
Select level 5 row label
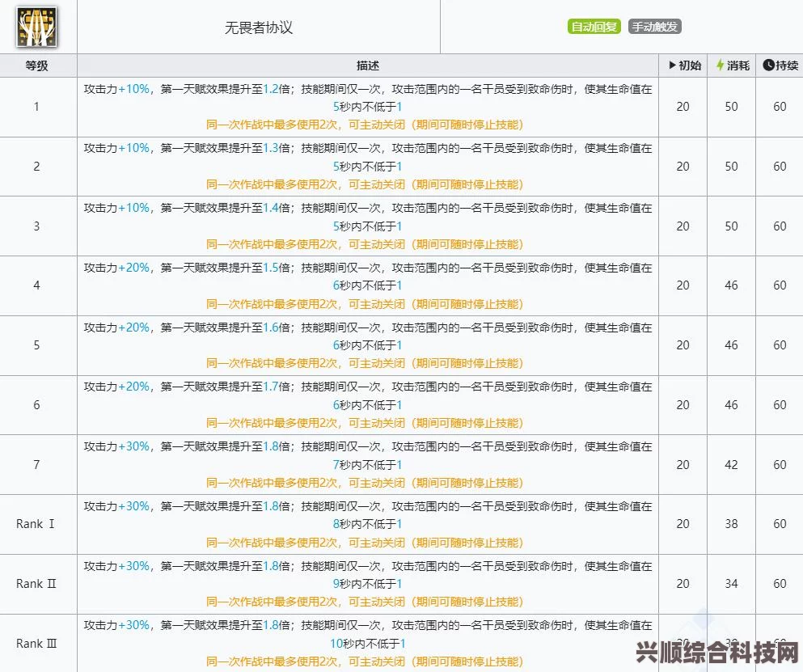click(36, 345)
